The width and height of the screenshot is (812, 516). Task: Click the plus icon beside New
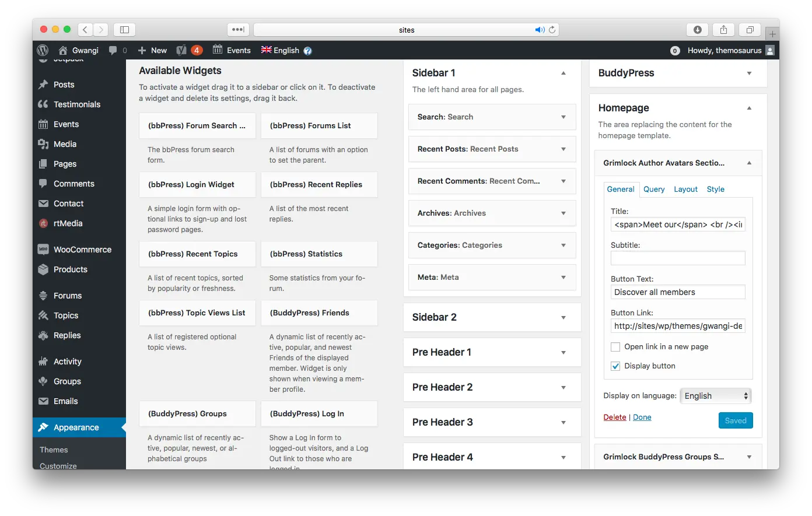142,50
